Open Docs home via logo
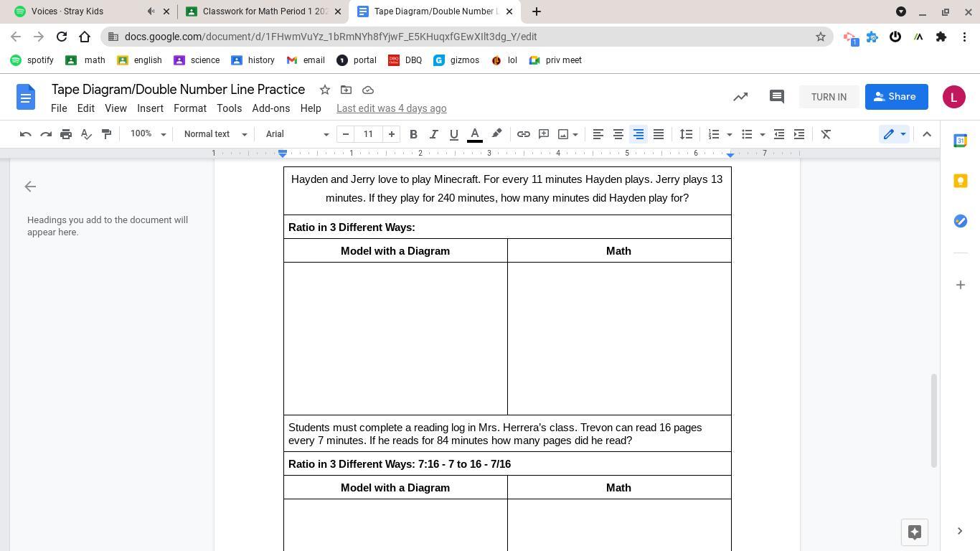This screenshot has height=551, width=980. coord(26,97)
